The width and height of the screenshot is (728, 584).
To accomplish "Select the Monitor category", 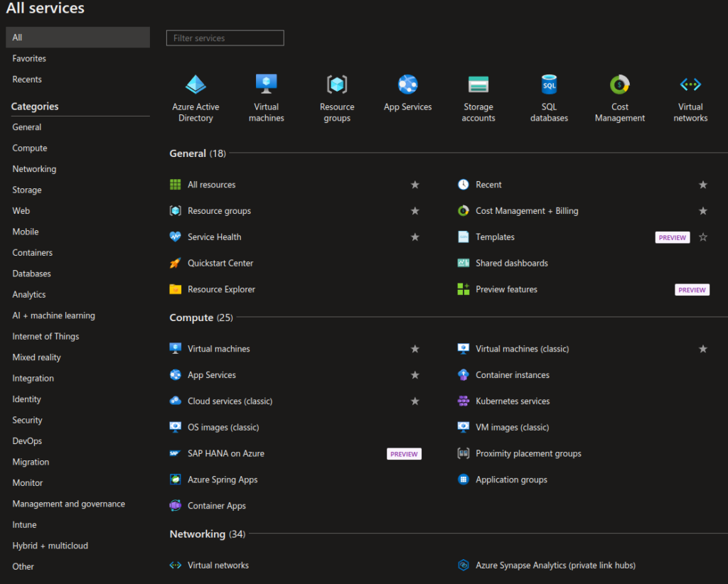I will 28,483.
